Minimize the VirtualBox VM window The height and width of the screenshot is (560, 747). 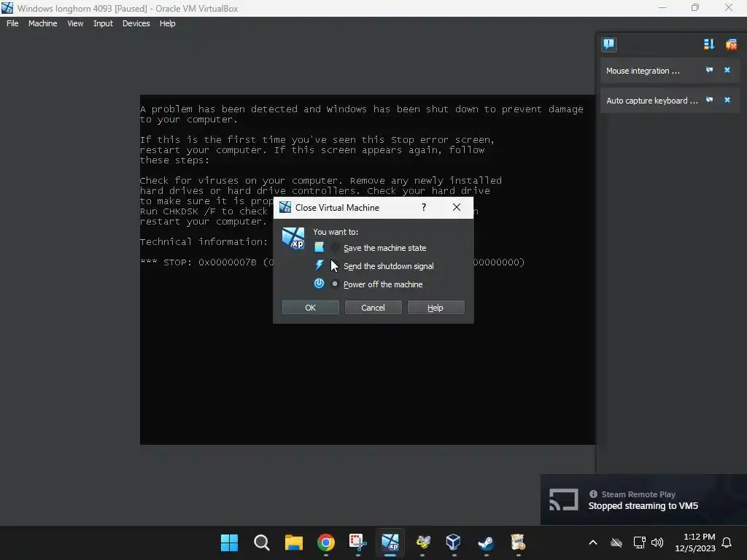662,7
